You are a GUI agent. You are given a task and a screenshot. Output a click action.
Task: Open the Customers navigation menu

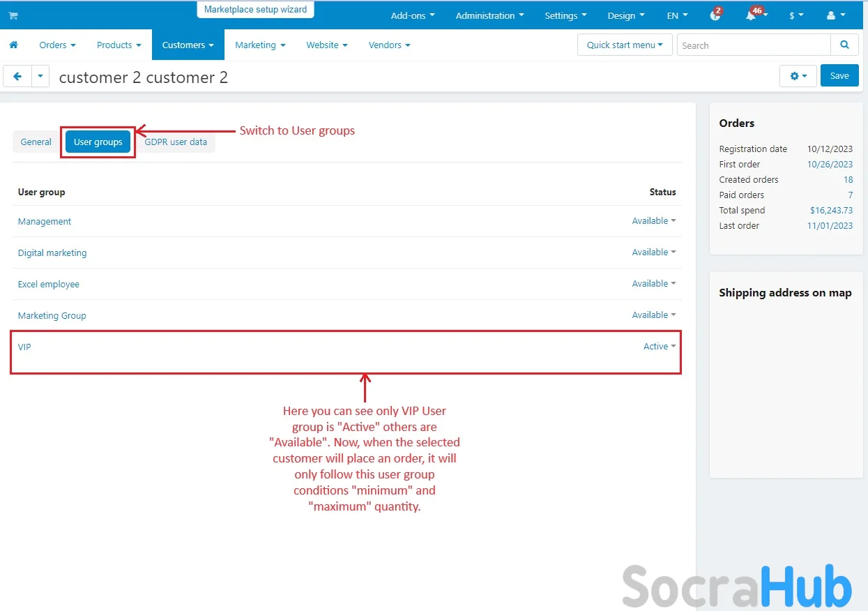[188, 45]
